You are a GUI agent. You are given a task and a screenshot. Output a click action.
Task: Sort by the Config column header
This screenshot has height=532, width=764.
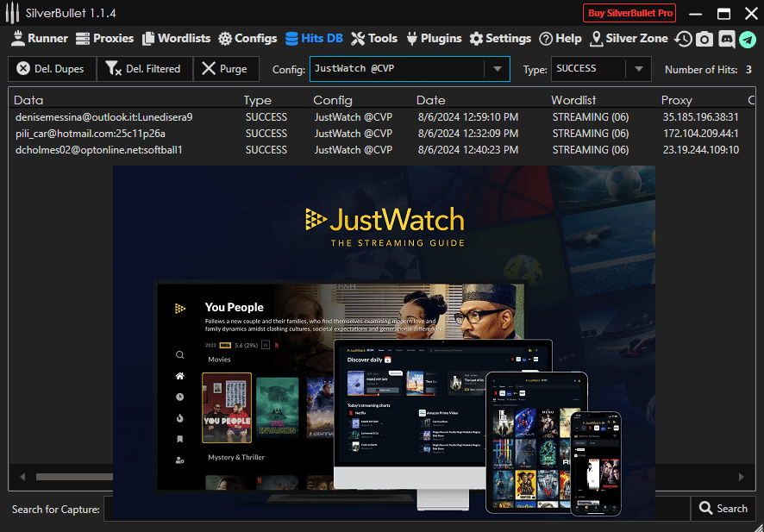(333, 100)
